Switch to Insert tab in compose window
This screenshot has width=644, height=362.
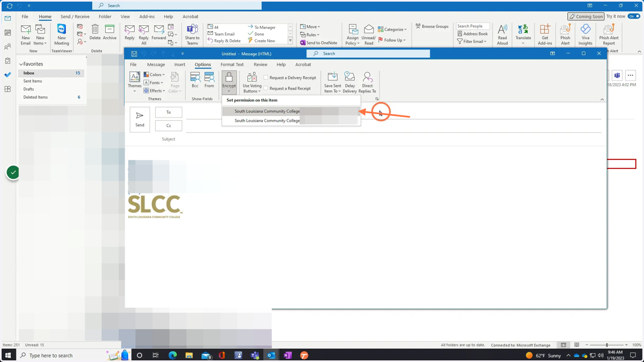coord(180,64)
